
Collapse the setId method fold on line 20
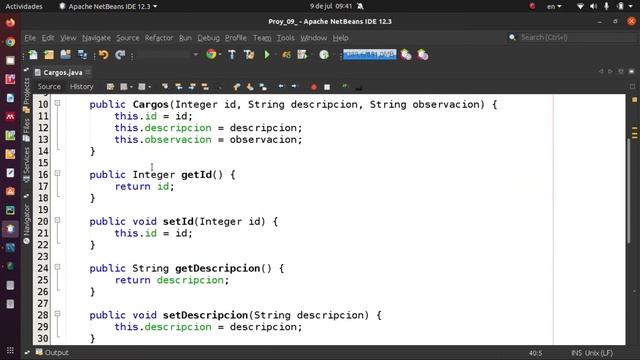pos(58,220)
